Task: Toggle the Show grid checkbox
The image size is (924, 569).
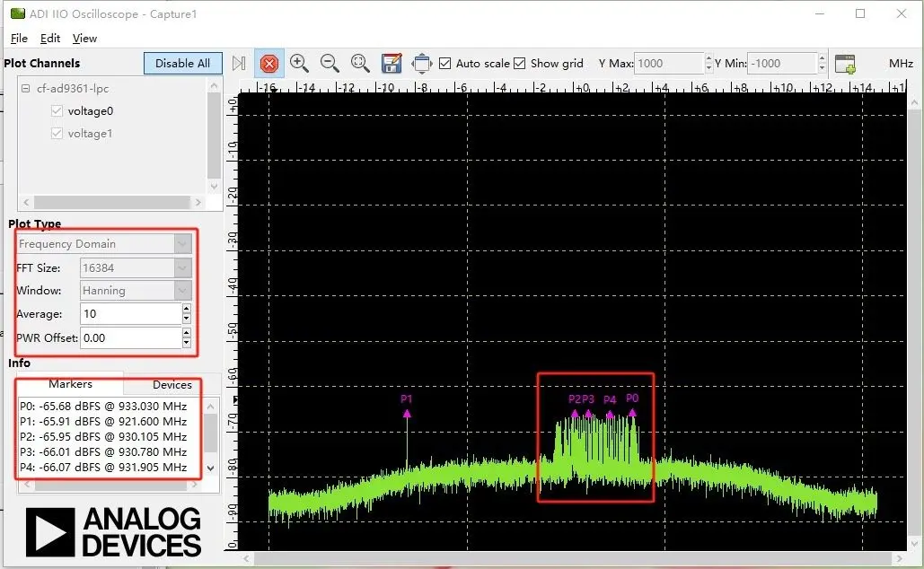Action: 519,64
